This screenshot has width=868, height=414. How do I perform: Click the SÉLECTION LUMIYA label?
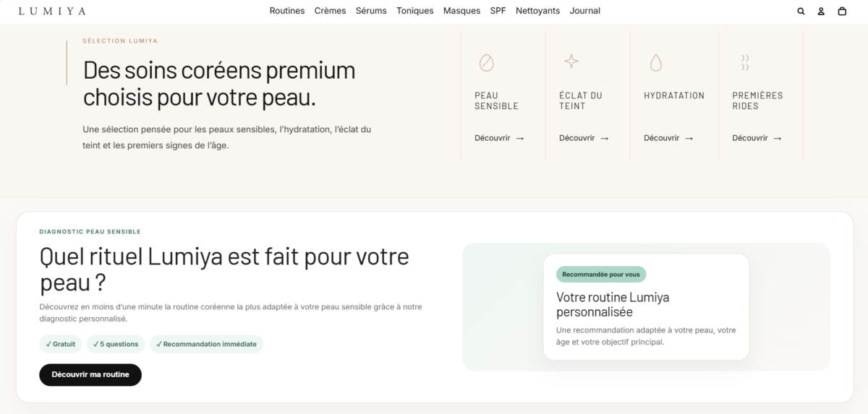tap(120, 41)
